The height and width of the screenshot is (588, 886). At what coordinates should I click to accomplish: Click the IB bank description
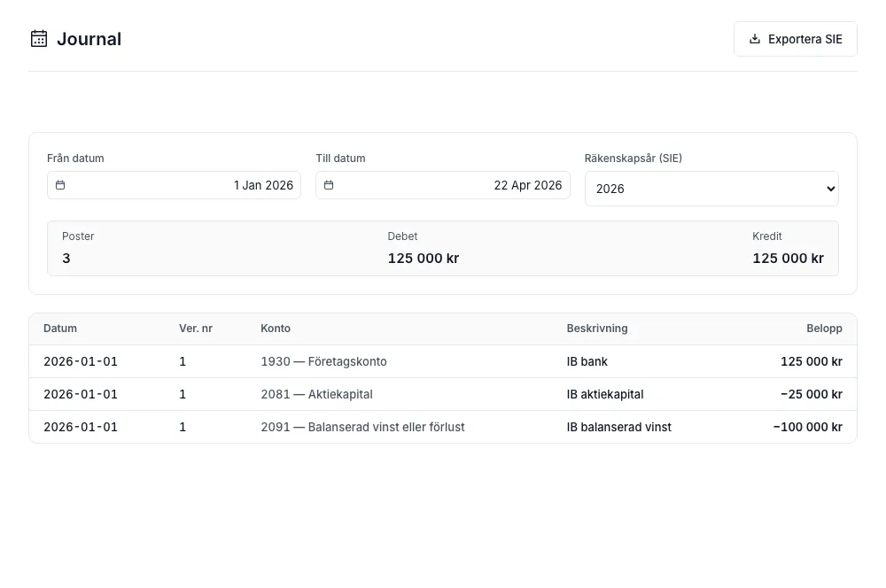point(587,361)
